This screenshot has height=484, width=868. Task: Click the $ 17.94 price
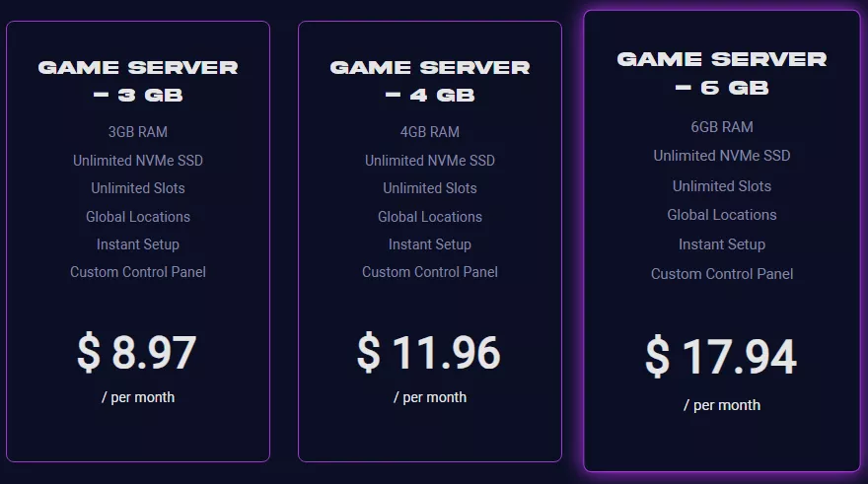click(x=721, y=357)
